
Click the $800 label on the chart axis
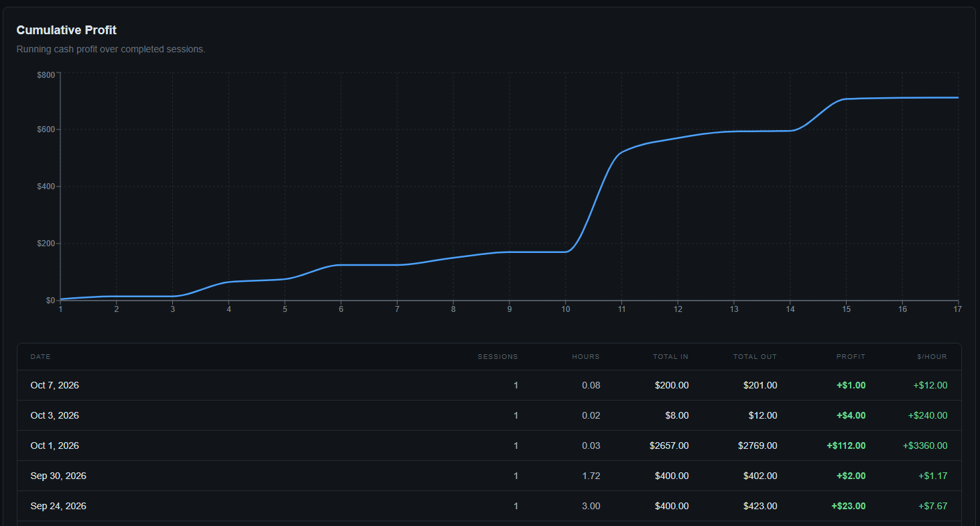tap(46, 74)
